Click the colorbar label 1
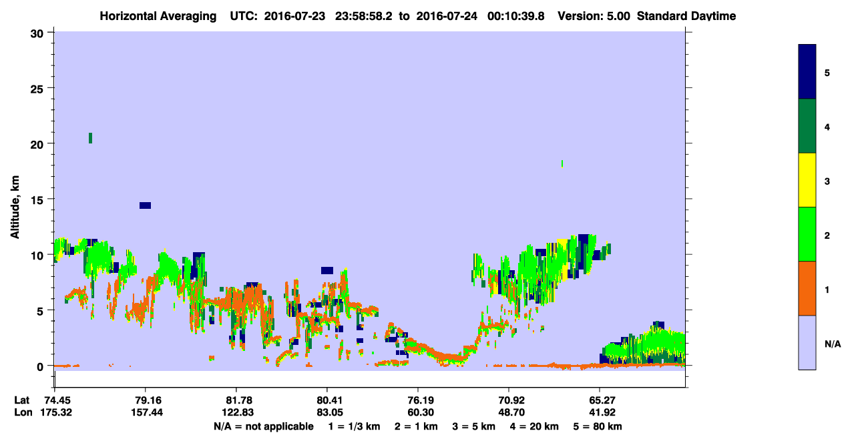Screen dimensions: 868x445 827,288
